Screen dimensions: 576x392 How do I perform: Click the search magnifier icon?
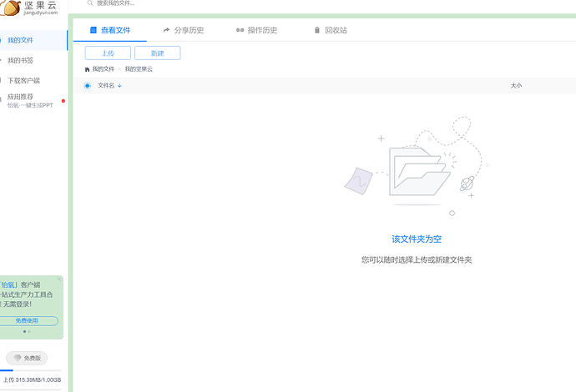pos(90,3)
